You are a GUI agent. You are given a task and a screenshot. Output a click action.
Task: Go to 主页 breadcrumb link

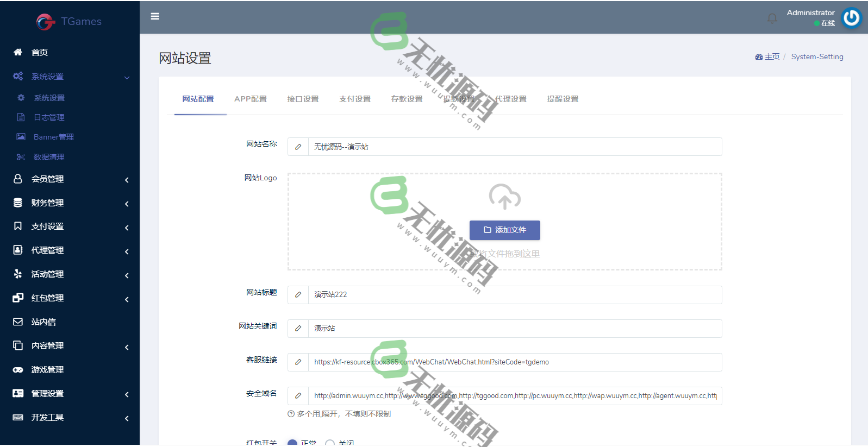772,56
